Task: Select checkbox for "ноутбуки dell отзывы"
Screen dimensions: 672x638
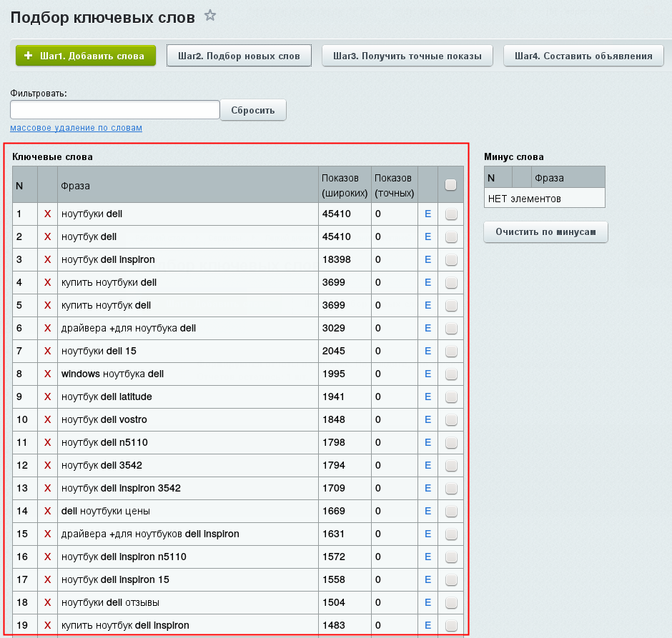Action: [x=451, y=603]
